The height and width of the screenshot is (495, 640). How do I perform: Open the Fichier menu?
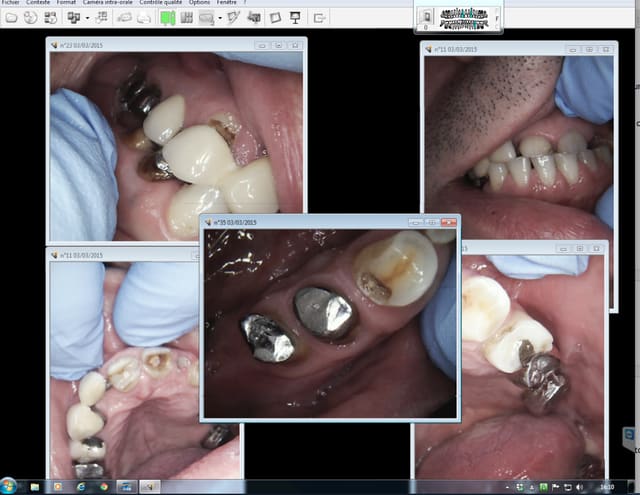11,3
